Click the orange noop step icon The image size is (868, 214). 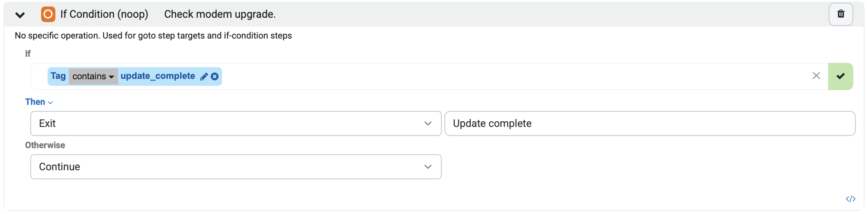tap(48, 14)
